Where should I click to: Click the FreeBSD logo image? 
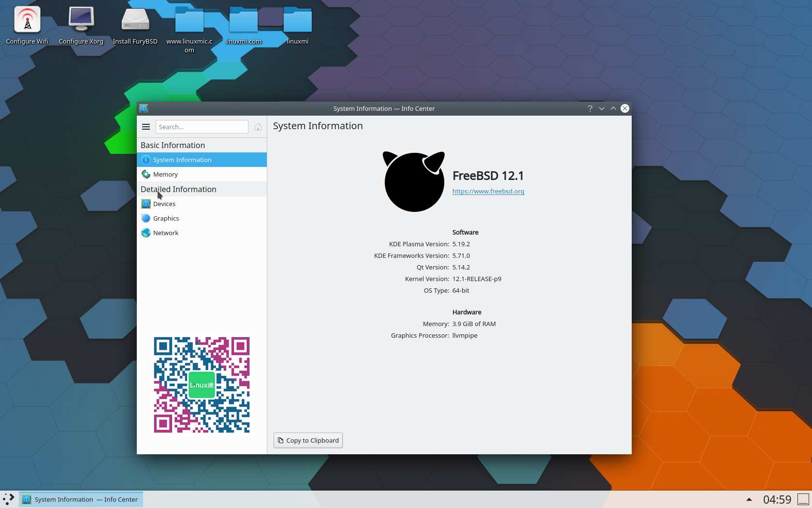pyautogui.click(x=414, y=181)
